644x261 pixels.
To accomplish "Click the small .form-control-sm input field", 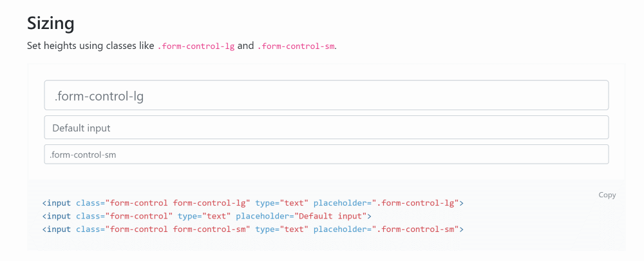I will point(326,155).
